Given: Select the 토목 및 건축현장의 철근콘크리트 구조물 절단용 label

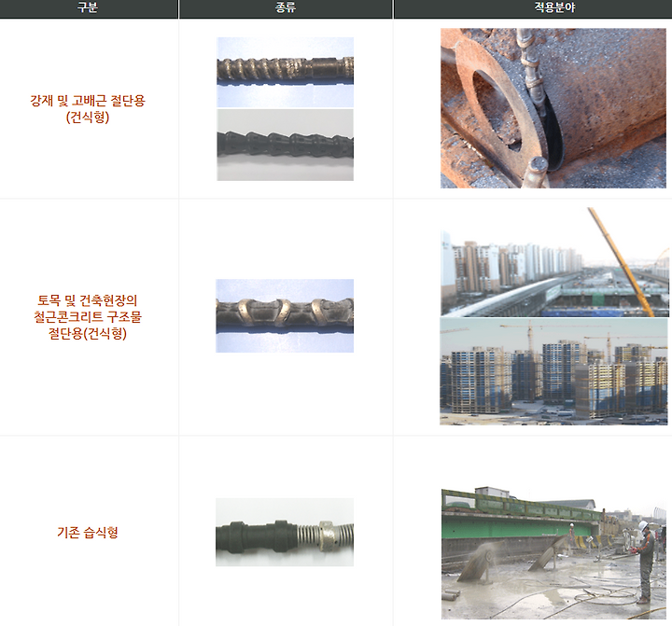Looking at the screenshot, I should click(x=88, y=316).
